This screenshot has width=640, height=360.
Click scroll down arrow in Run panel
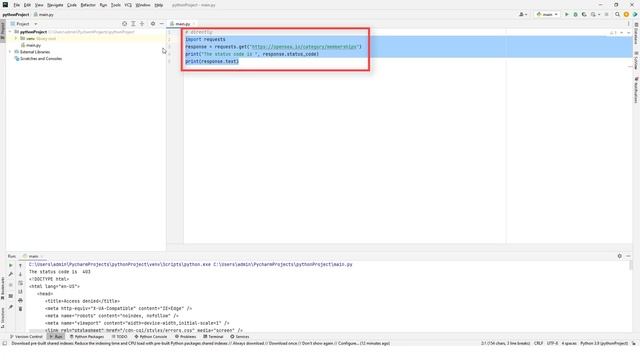[20, 274]
